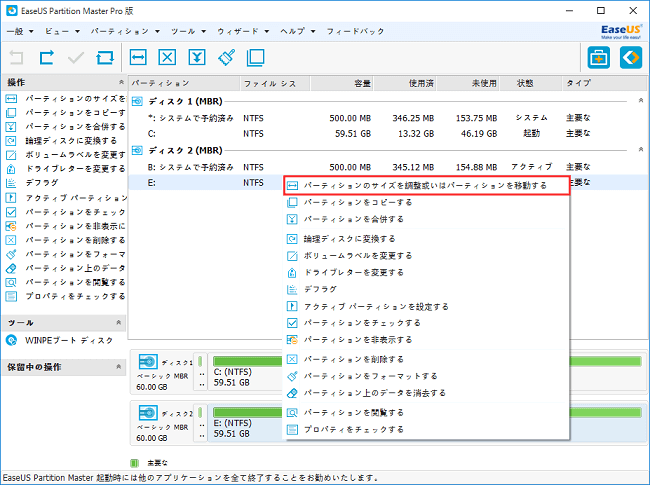Click the 容量 column header
The image size is (650, 485).
pyautogui.click(x=342, y=84)
